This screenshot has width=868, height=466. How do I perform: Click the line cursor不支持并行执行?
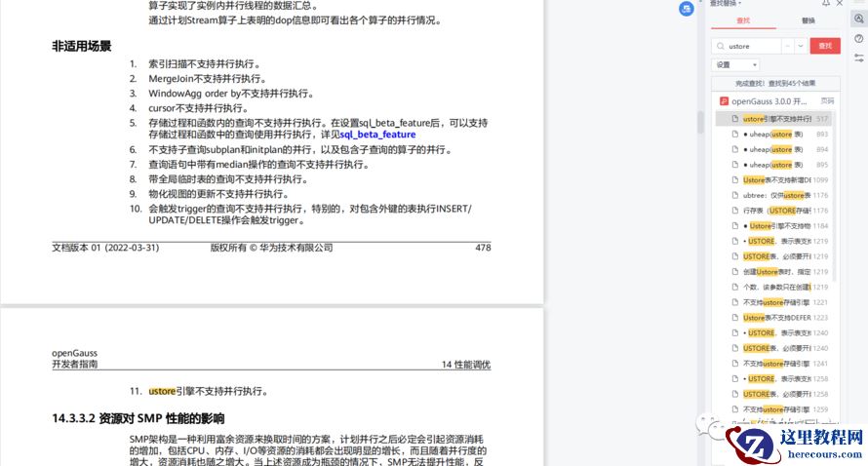point(199,108)
